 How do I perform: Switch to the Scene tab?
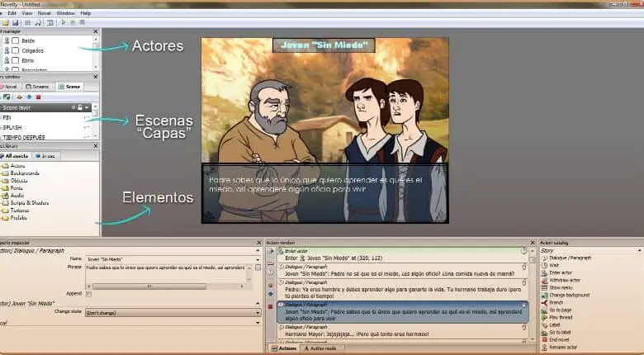point(69,87)
